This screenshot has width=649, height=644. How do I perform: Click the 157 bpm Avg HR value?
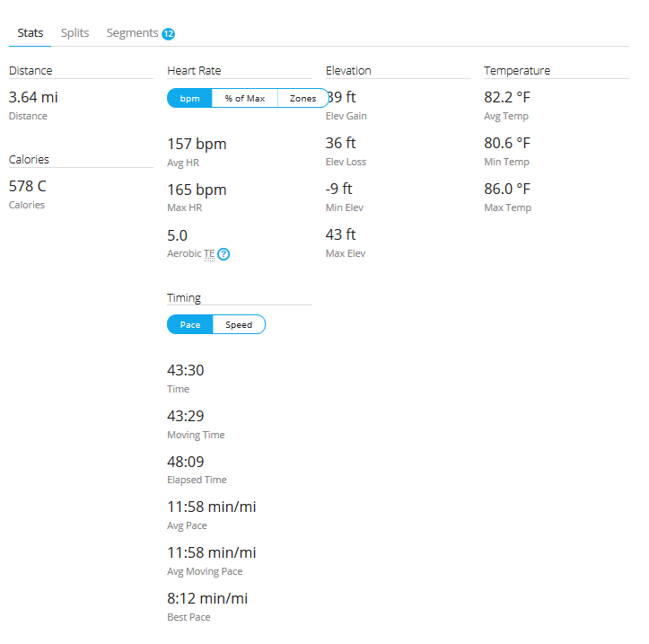tap(197, 144)
